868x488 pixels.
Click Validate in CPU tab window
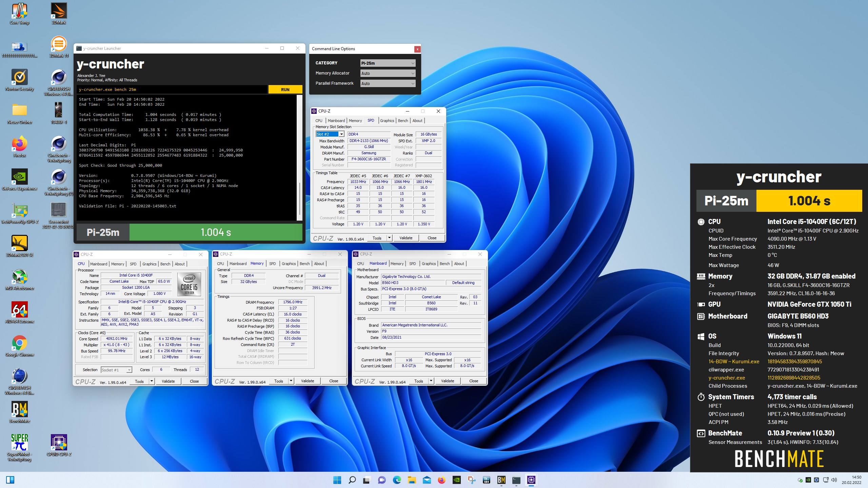168,381
